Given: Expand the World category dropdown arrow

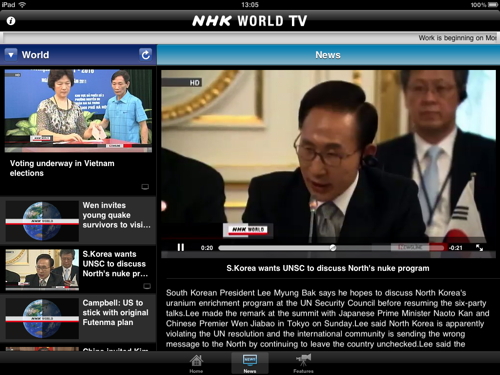Looking at the screenshot, I should coord(11,54).
